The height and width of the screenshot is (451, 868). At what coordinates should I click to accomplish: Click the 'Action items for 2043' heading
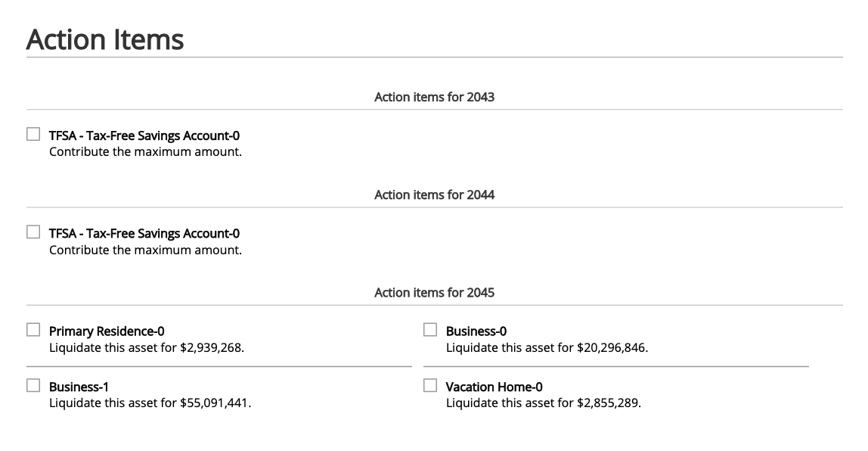434,97
